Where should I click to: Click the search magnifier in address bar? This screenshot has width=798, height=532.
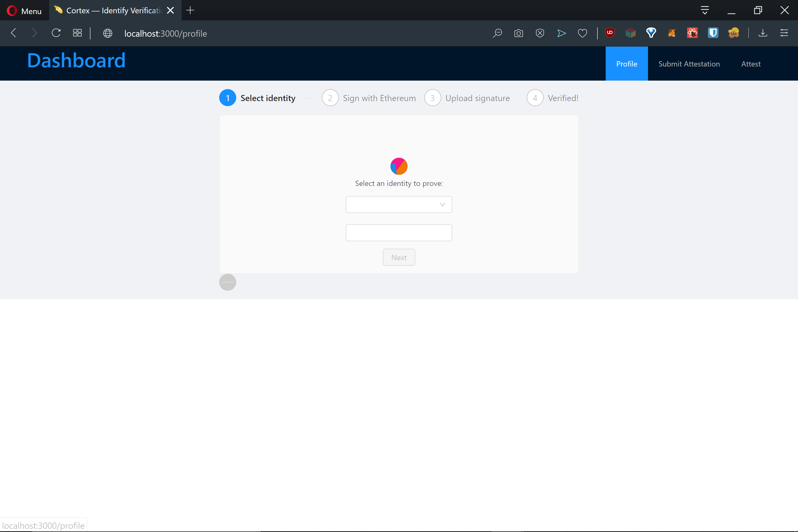497,33
